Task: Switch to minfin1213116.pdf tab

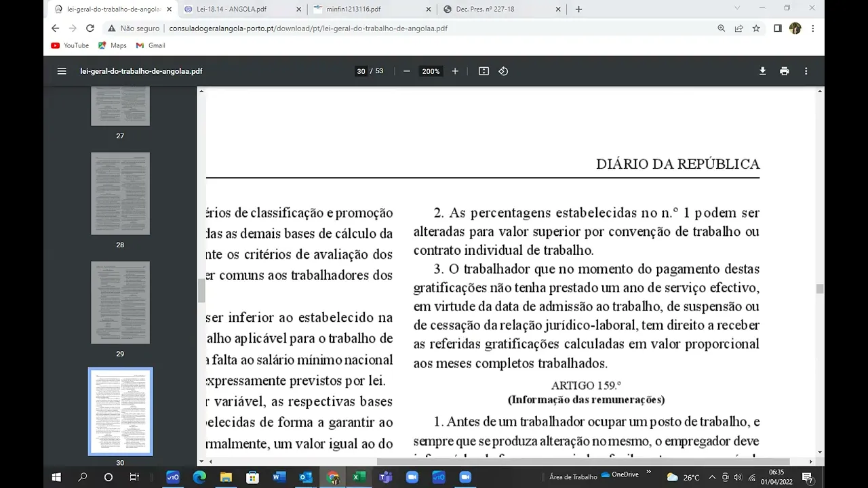Action: [371, 9]
